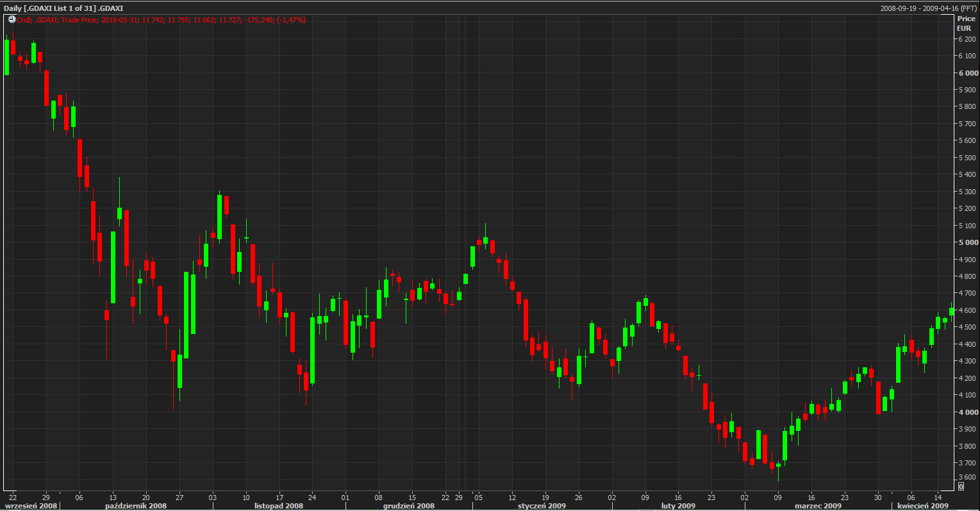Select the listopad 2008 month label
This screenshot has width=980, height=511.
[x=279, y=506]
